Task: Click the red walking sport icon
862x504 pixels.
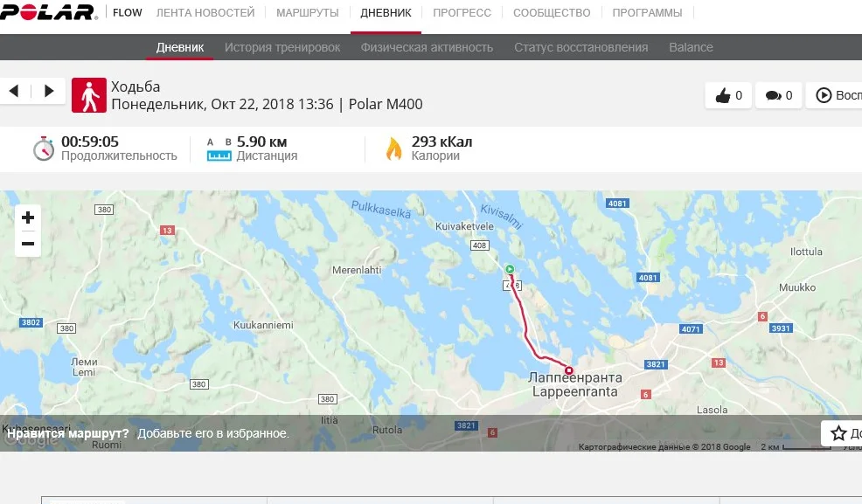Action: tap(89, 95)
